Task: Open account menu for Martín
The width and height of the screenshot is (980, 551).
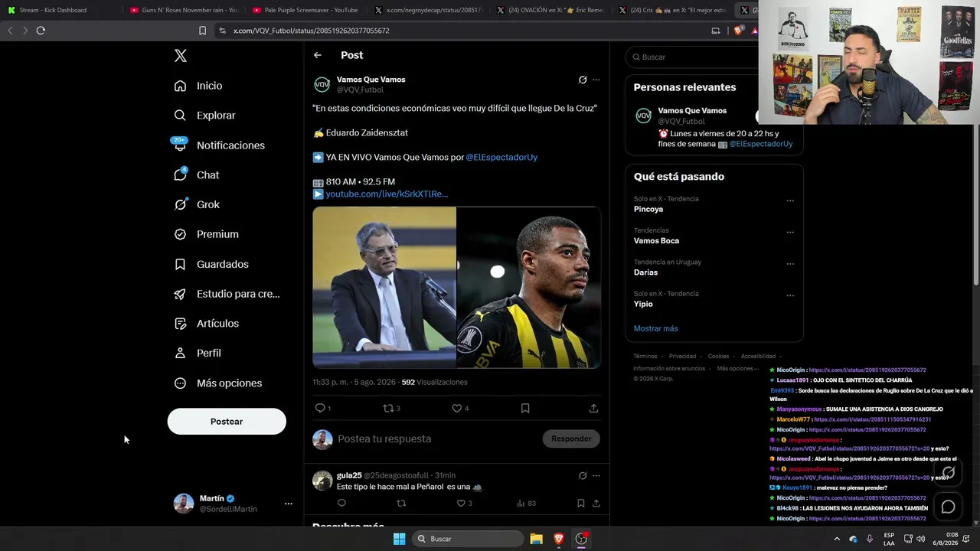Action: 289,504
